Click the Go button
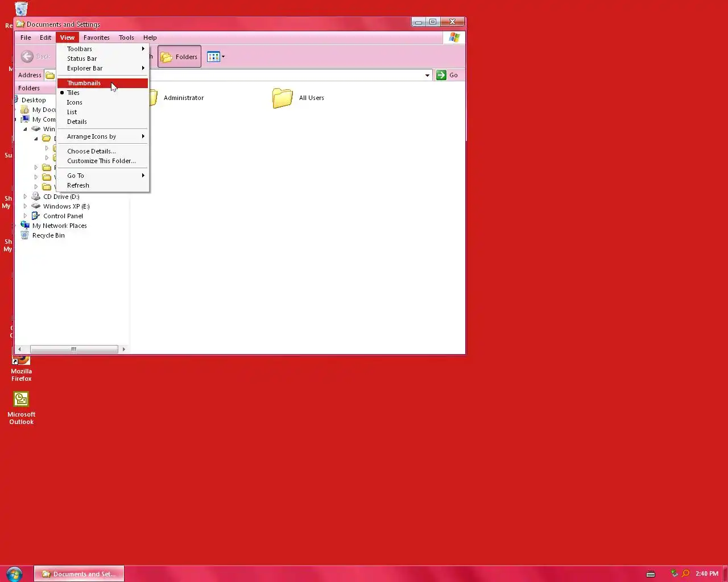The width and height of the screenshot is (728, 582). point(448,75)
